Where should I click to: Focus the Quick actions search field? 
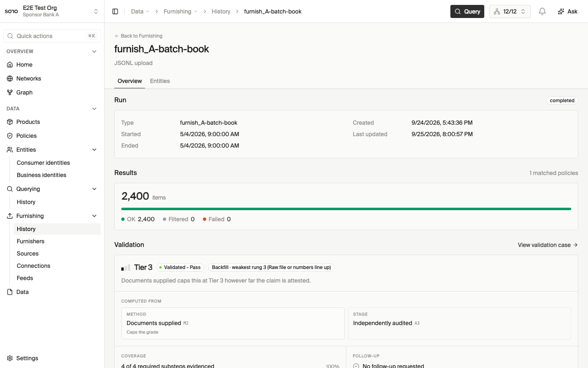tap(52, 36)
